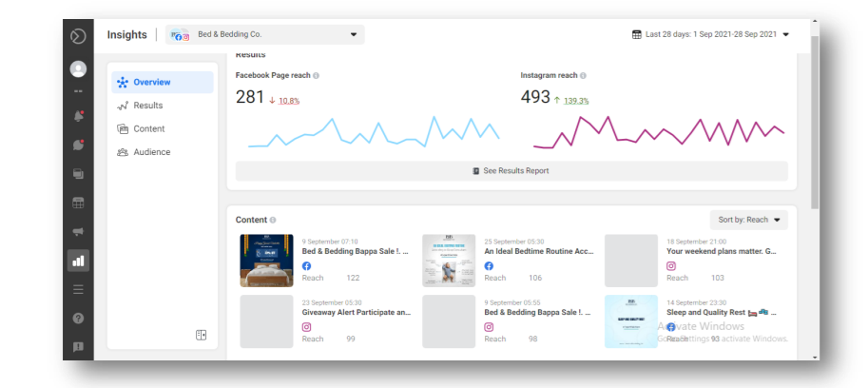Click the Business Suite logo icon
Screen dimensions: 868x388
click(x=78, y=37)
